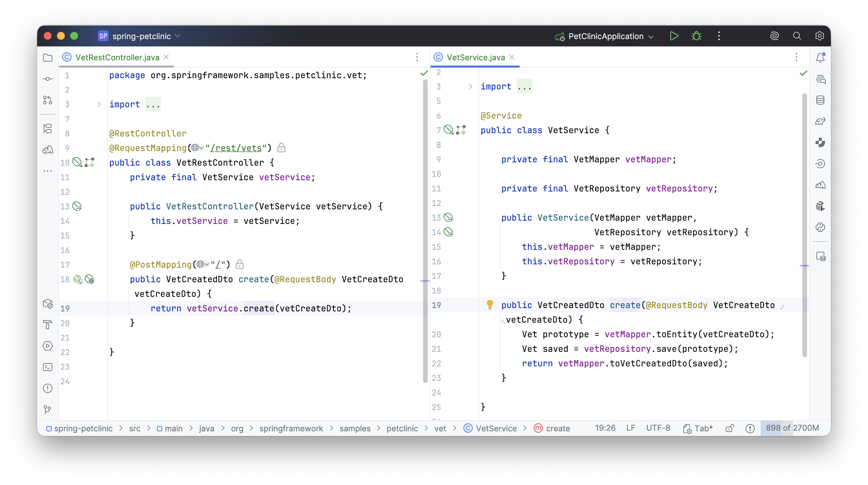Click the Run PetClinicApplication play button
868x485 pixels.
pyautogui.click(x=674, y=36)
